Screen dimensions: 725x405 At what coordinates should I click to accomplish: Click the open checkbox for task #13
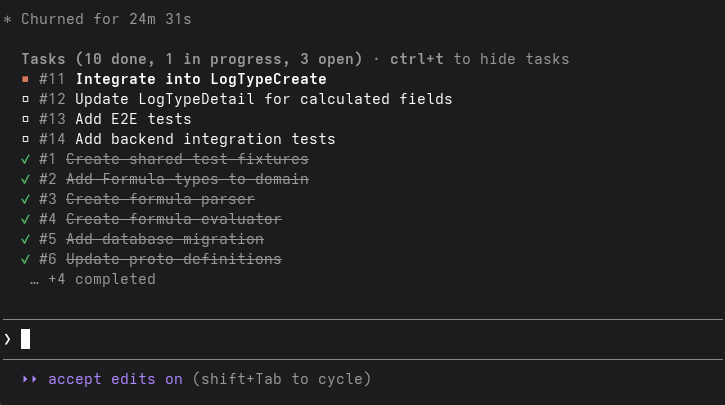click(x=25, y=119)
